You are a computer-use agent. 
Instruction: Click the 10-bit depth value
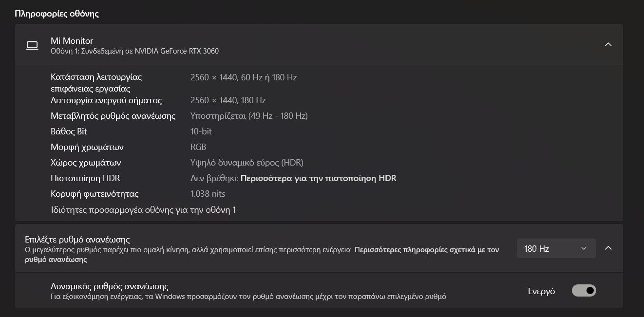(x=201, y=131)
